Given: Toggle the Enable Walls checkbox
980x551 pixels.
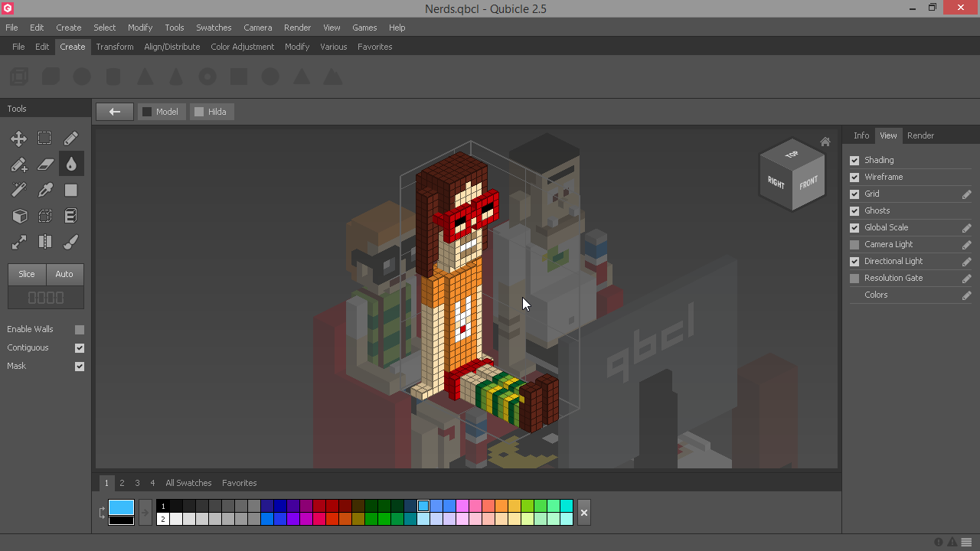Looking at the screenshot, I should 80,330.
